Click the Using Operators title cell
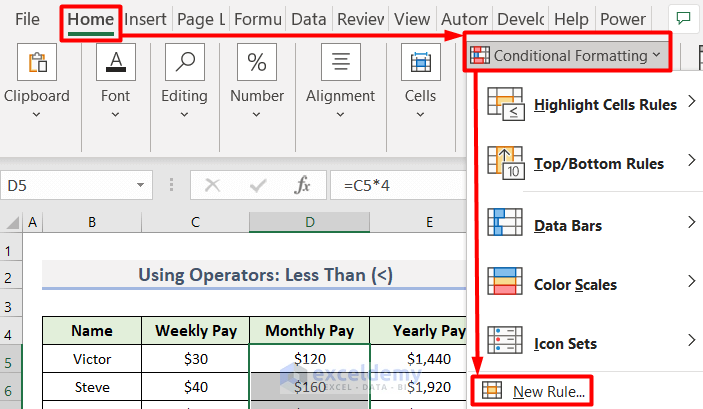Viewport: 703px width, 409px height. point(254,275)
